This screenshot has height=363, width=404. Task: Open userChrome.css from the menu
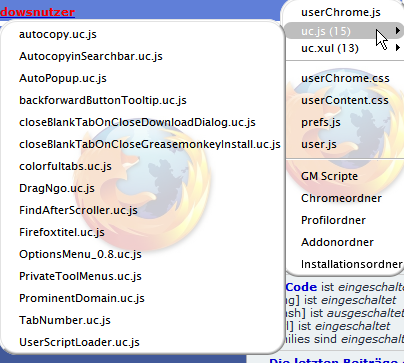(345, 78)
